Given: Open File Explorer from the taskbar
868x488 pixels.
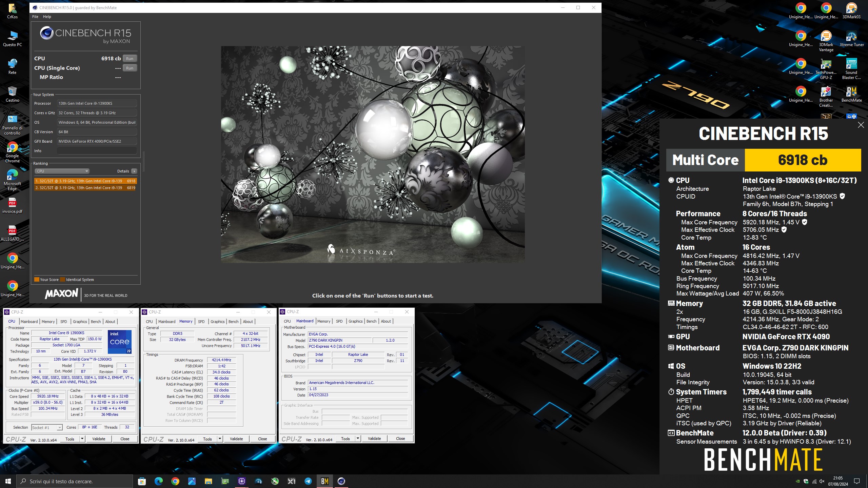Looking at the screenshot, I should (208, 481).
